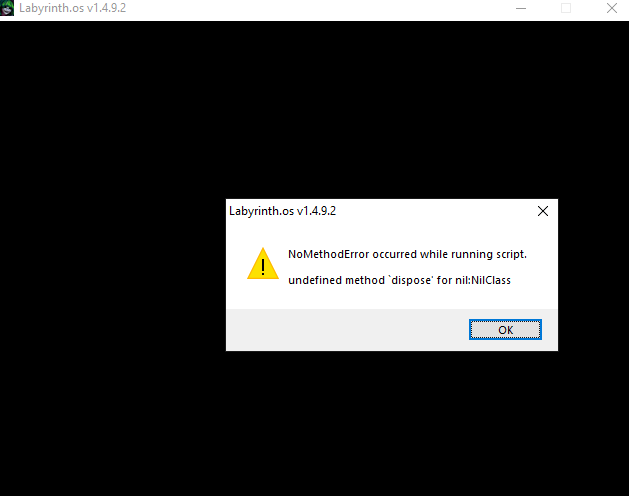Minimize the Labyrinth.os game window
Image resolution: width=629 pixels, height=496 pixels.
pos(521,8)
